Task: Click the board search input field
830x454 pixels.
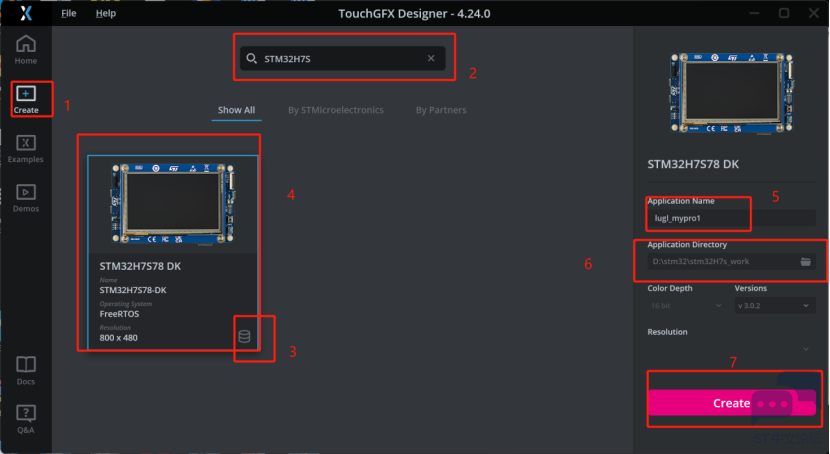Action: coord(342,58)
